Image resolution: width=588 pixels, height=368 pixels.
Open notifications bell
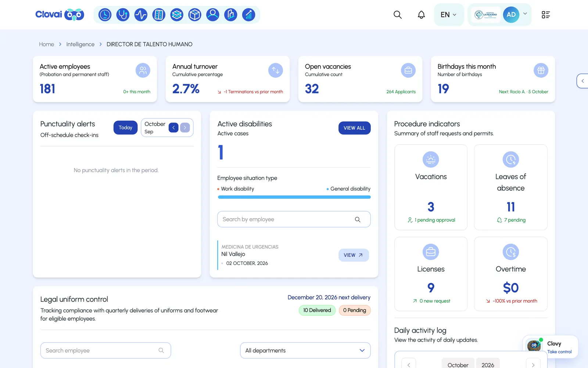pyautogui.click(x=422, y=15)
